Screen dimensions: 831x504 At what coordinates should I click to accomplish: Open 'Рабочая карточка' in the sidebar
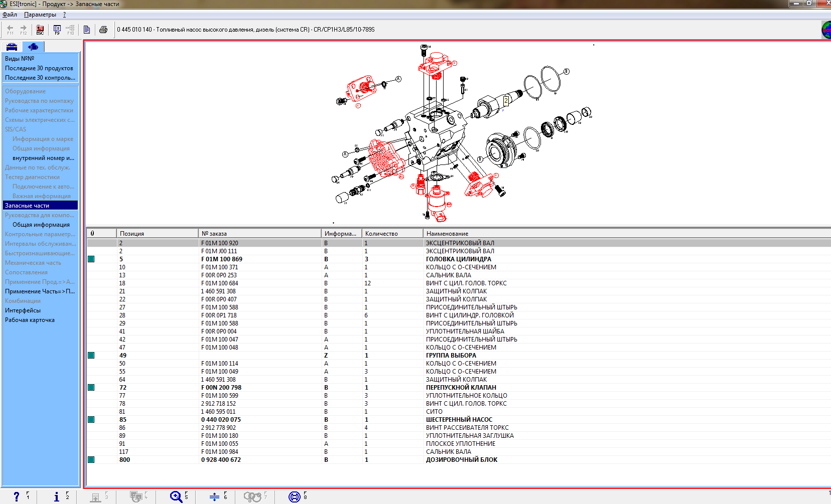[x=30, y=320]
